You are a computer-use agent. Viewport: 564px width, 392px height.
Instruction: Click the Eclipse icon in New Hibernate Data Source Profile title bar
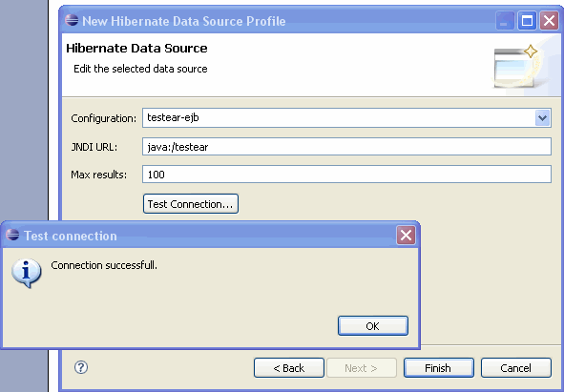pyautogui.click(x=72, y=20)
